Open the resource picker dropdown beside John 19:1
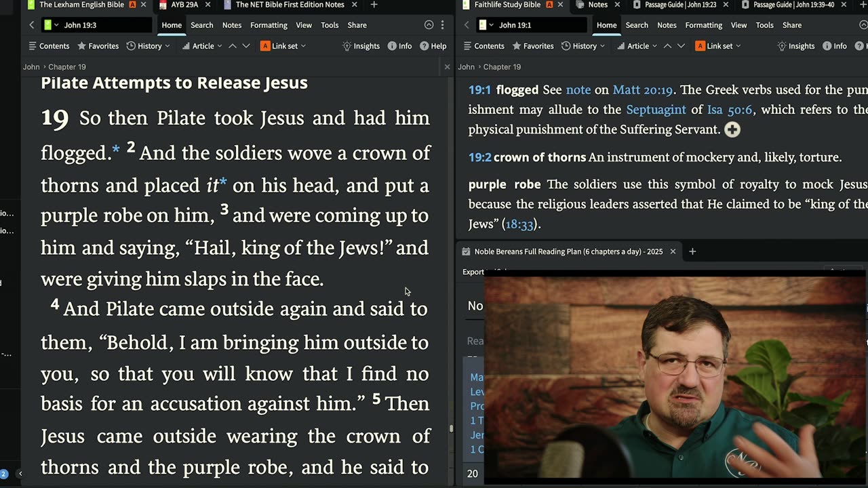The height and width of the screenshot is (488, 868). pos(486,25)
